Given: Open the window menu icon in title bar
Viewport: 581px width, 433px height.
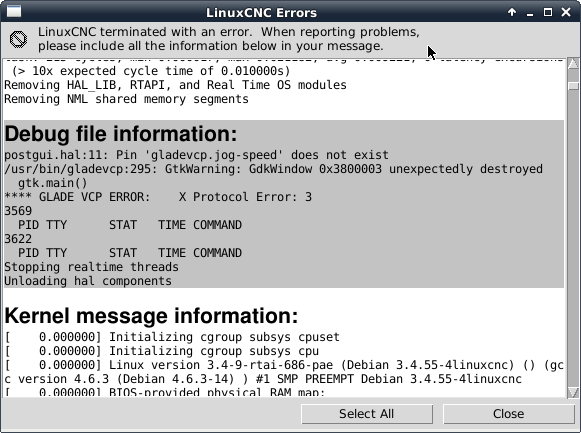Looking at the screenshot, I should [14, 11].
